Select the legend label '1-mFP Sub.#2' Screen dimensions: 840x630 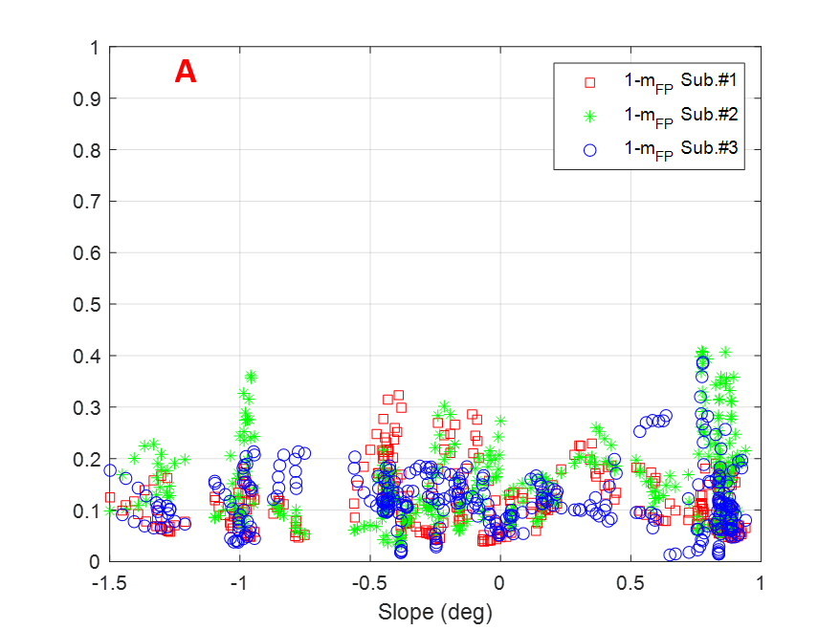point(681,116)
